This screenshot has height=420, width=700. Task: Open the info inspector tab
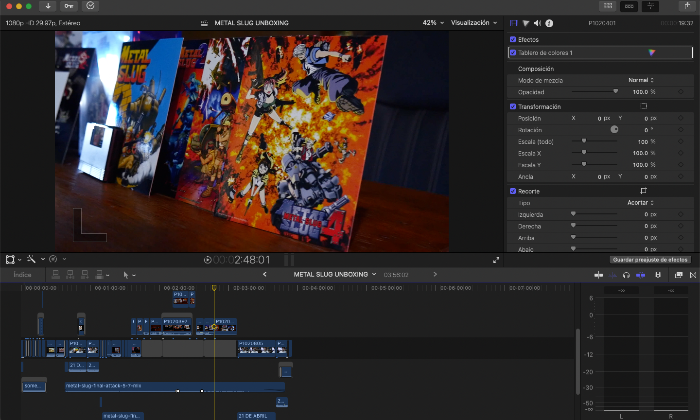click(x=549, y=23)
